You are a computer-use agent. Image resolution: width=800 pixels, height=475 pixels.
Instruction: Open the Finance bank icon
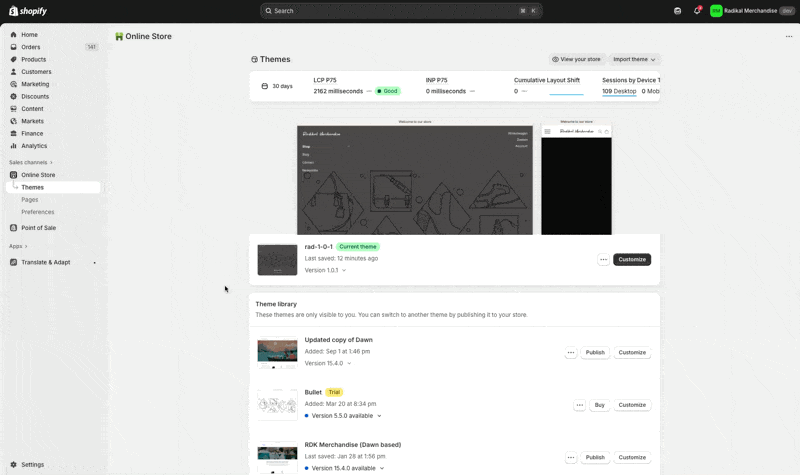[x=13, y=133]
